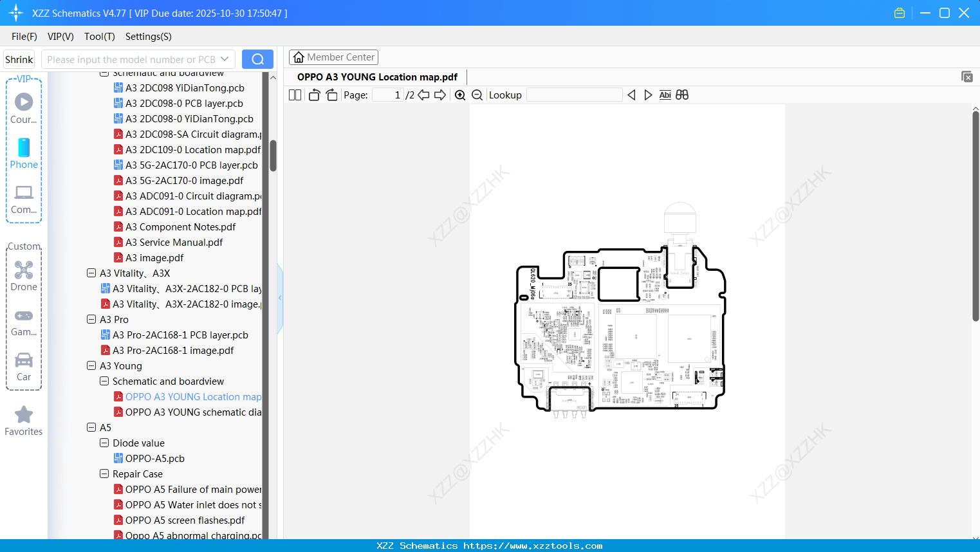Image resolution: width=980 pixels, height=552 pixels.
Task: Open the Tool(T) menu
Action: [100, 37]
